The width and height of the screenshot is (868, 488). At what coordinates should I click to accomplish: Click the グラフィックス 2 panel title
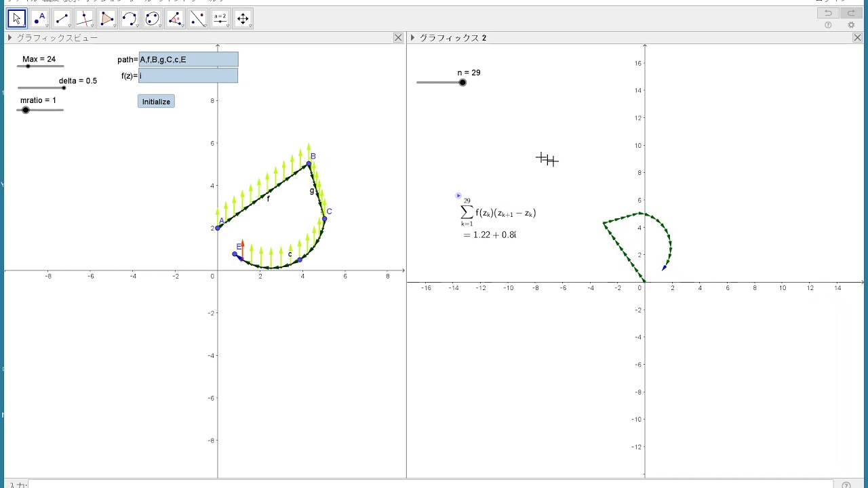[x=453, y=38]
